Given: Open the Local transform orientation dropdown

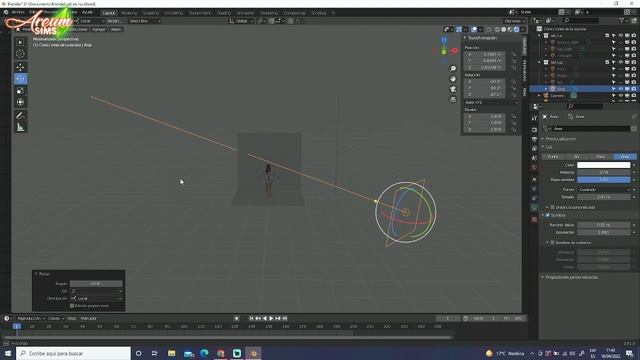Looking at the screenshot, I should pyautogui.click(x=89, y=21).
